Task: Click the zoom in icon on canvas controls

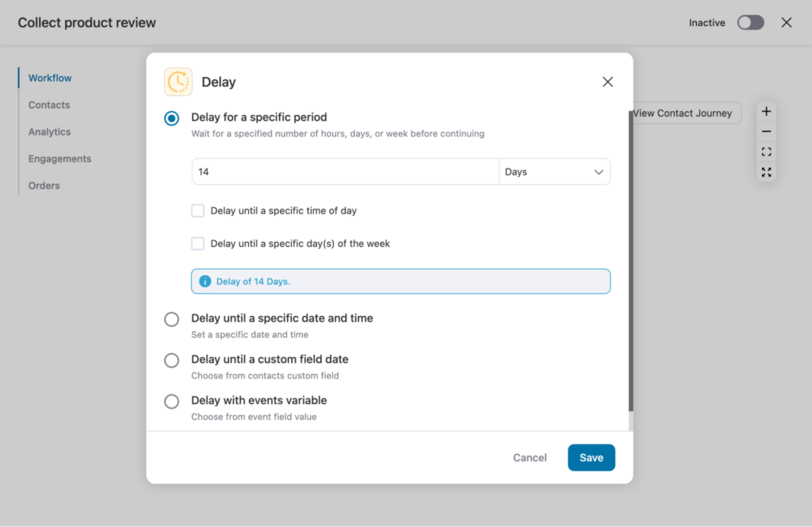Action: (x=766, y=111)
